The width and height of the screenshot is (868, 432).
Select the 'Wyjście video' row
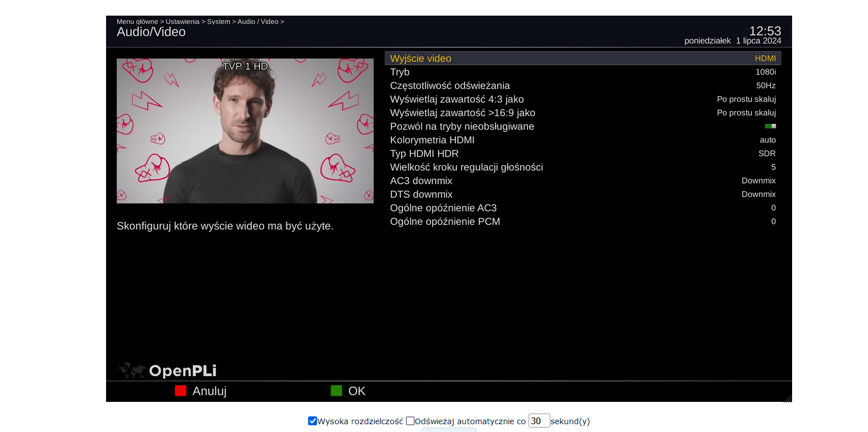tap(583, 59)
